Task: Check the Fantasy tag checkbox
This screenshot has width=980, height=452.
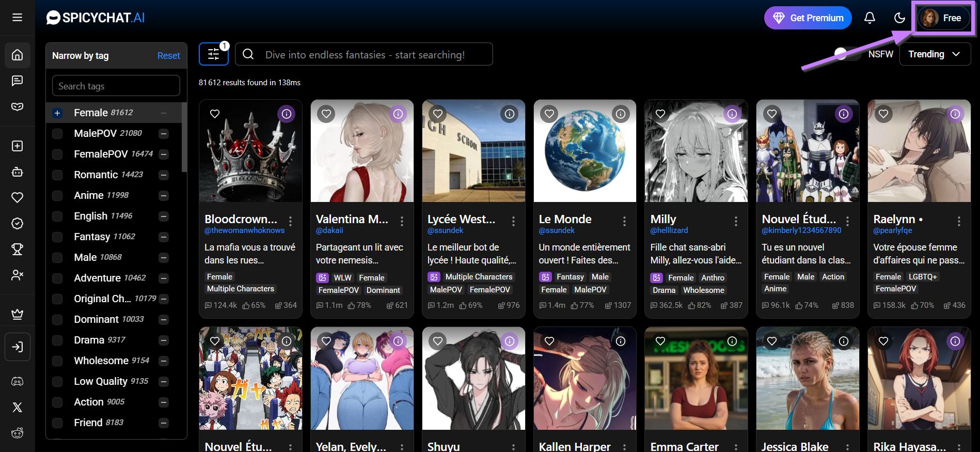Action: click(x=57, y=237)
